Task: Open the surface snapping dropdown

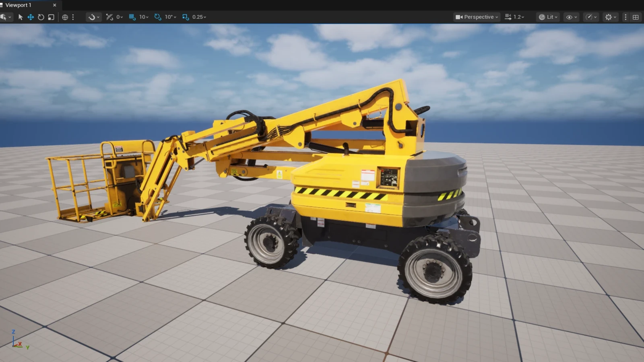Action: pyautogui.click(x=94, y=17)
